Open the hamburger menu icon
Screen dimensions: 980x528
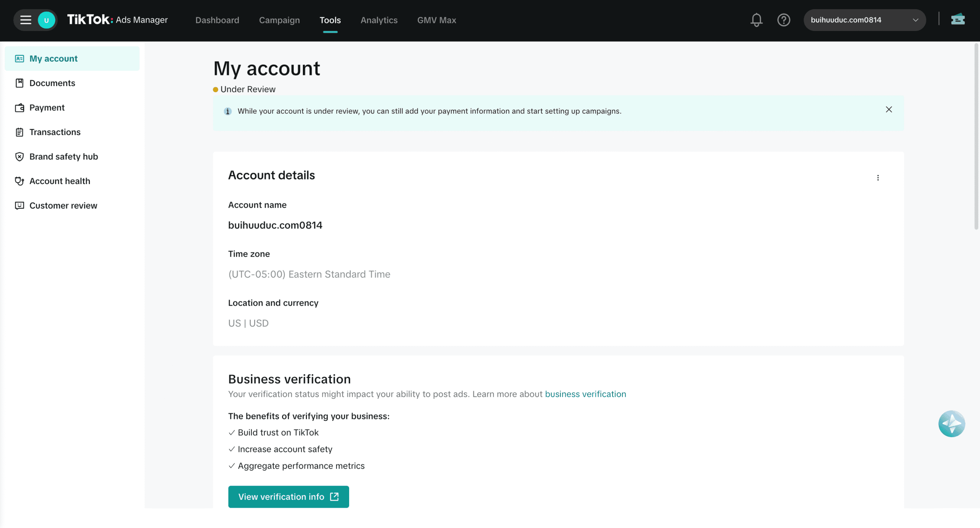tap(26, 20)
